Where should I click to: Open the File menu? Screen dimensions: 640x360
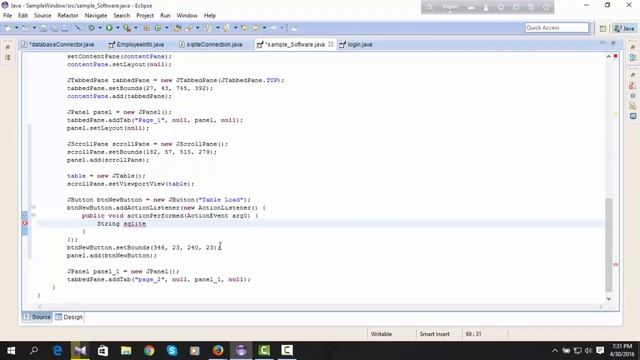(x=7, y=16)
